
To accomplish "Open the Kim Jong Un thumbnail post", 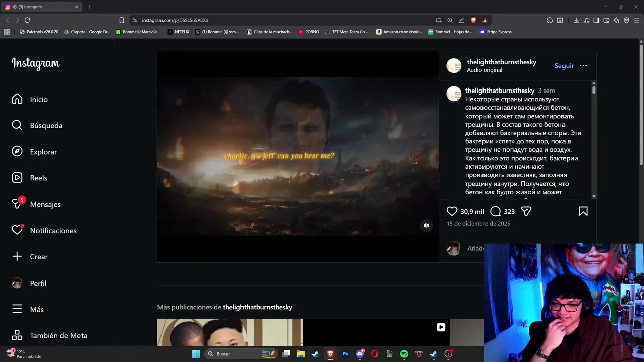I will 230,332.
